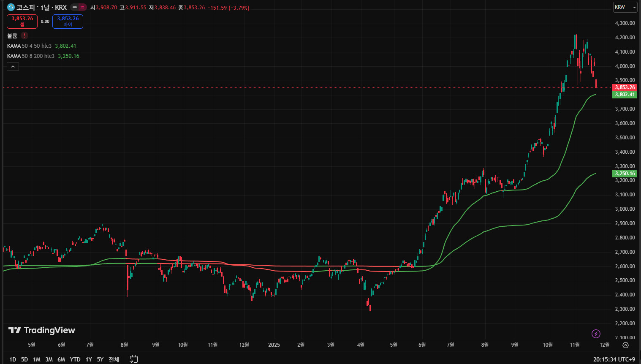Screen dimensions: 641x364
Task: Select the KAMA 50 4 50 hlc3 indicator
Action: (29, 46)
